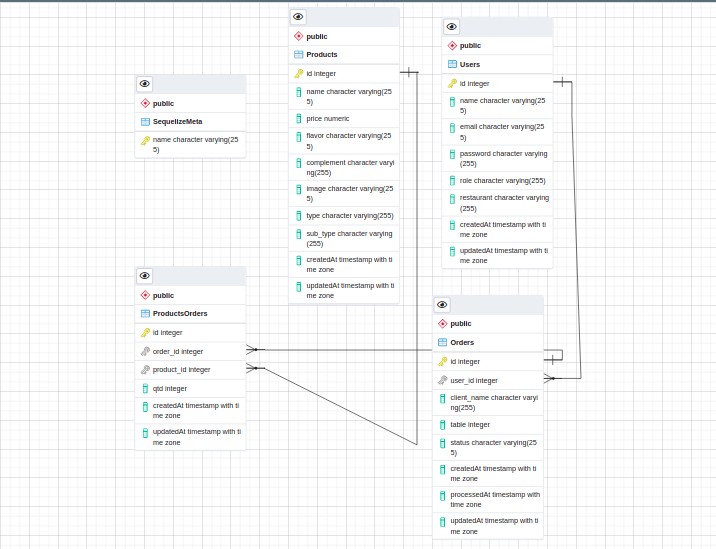Click primary key icon of Products id
This screenshot has height=549, width=716.
point(299,74)
